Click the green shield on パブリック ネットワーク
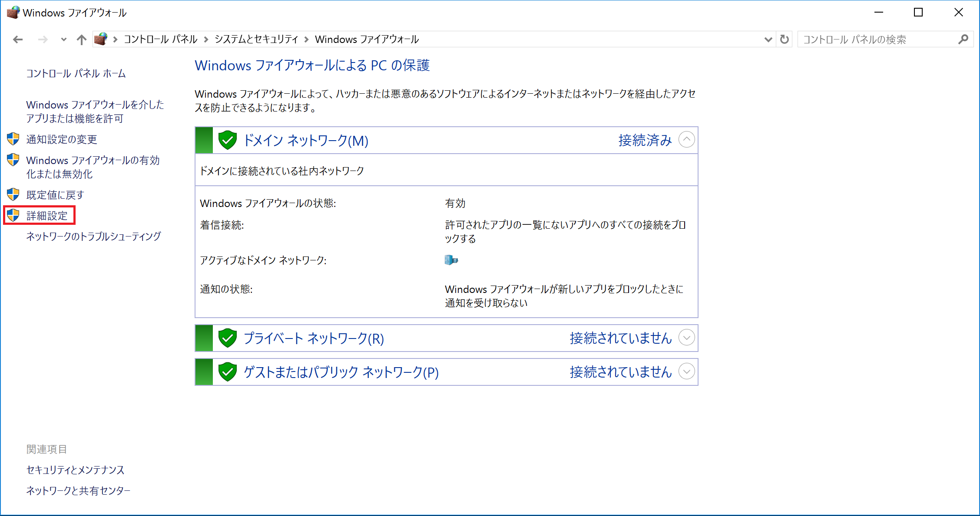The image size is (980, 516). pyautogui.click(x=227, y=372)
